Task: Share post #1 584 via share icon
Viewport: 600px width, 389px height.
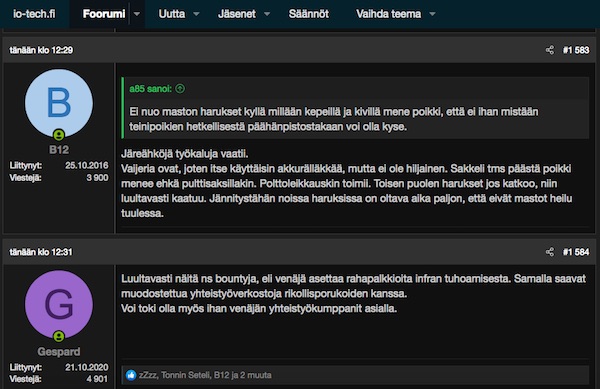Action: tap(550, 252)
